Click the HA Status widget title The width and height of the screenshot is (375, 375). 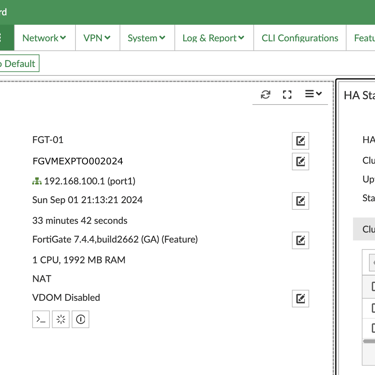click(x=359, y=95)
